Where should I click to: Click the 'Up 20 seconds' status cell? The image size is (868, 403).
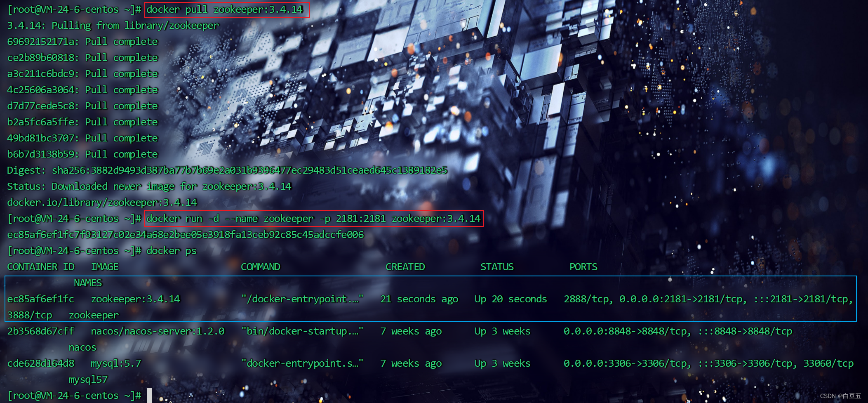(511, 299)
